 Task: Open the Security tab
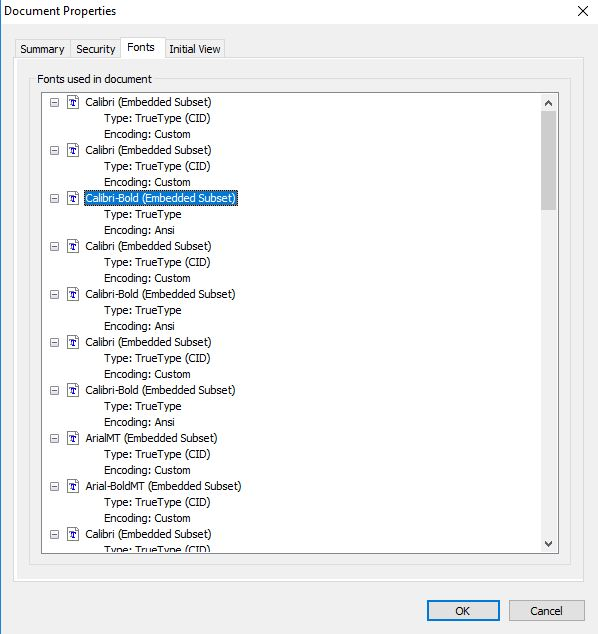point(96,49)
